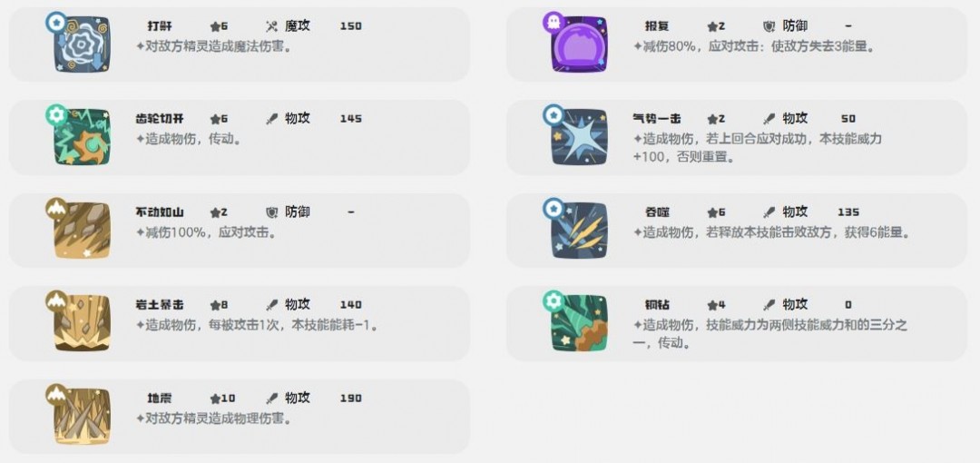The width and height of the screenshot is (980, 463).
Task: Click the 吞噬 skill title
Action: pos(657,212)
